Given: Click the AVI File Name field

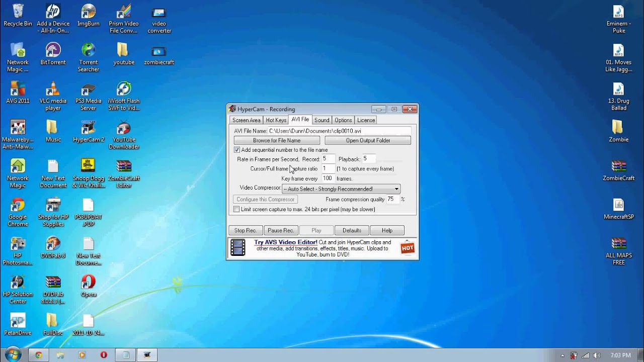Looking at the screenshot, I should click(340, 131).
